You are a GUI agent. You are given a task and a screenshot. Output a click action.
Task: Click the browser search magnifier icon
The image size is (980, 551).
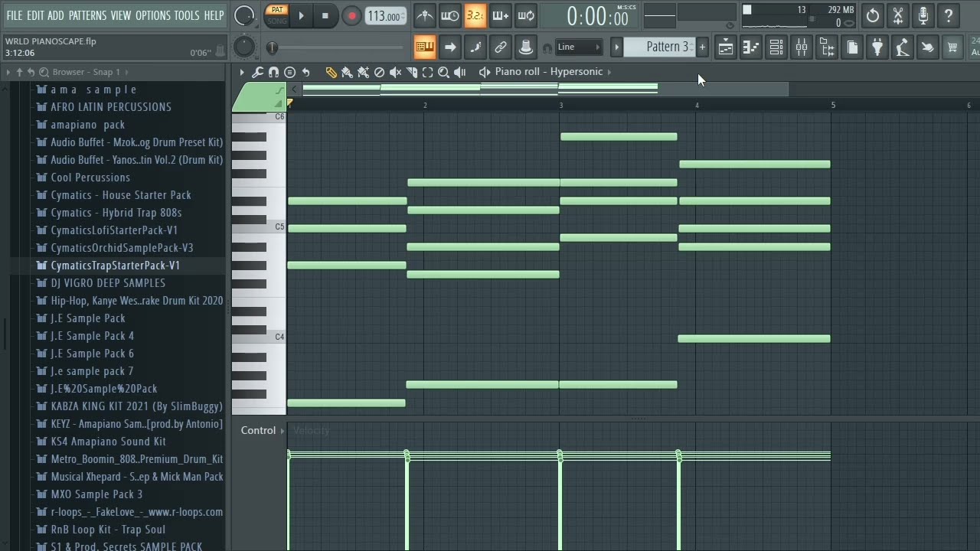click(x=44, y=72)
